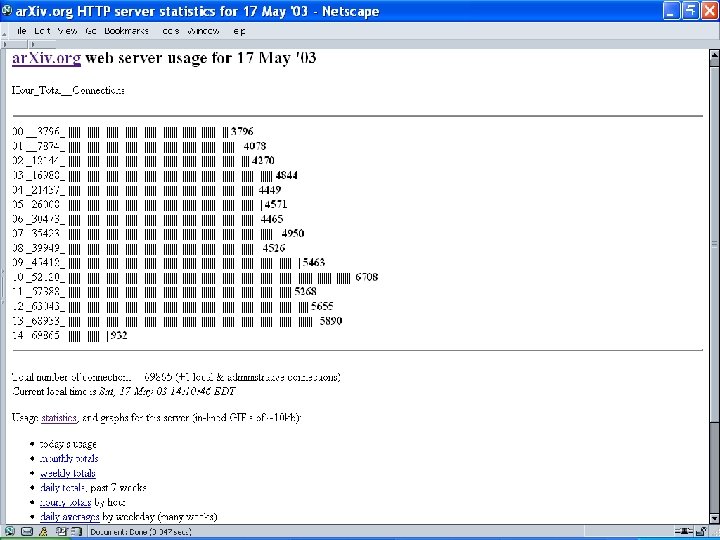Open the Go menu
Viewport: 720px width, 540px height.
(90, 31)
